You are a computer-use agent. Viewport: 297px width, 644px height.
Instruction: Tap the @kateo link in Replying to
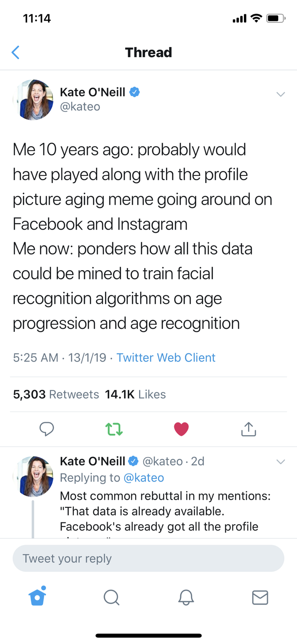coord(144,478)
